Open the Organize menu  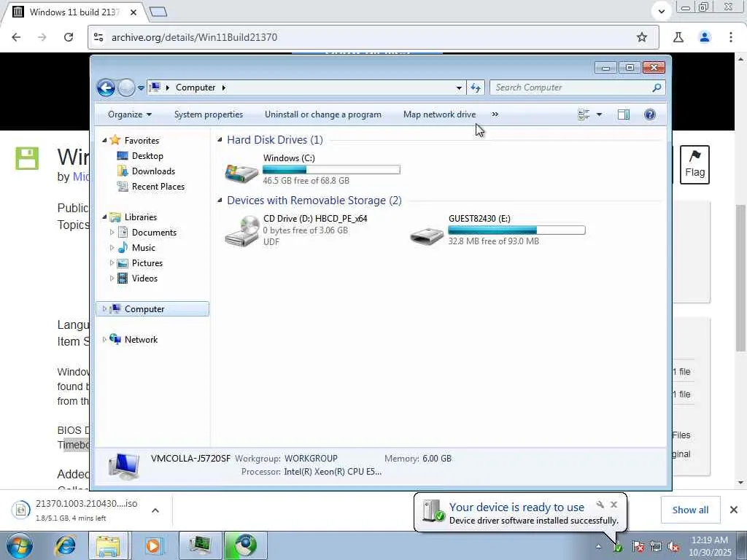130,114
